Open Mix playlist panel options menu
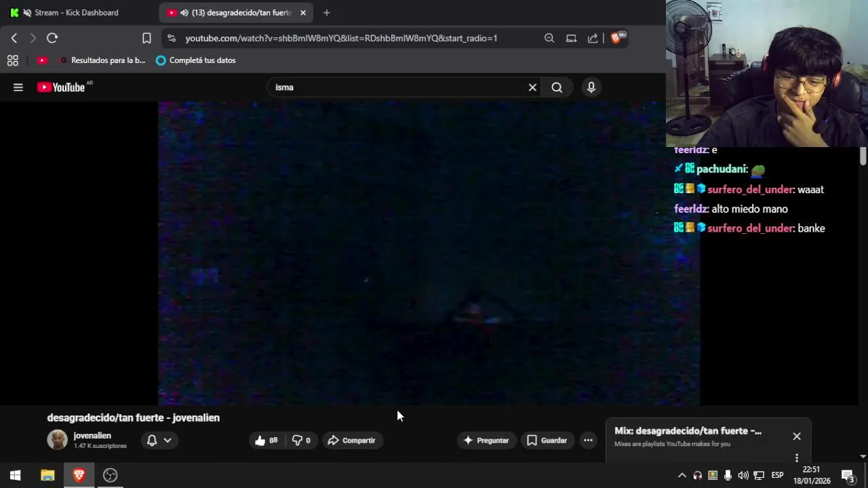The width and height of the screenshot is (868, 488). point(797,457)
